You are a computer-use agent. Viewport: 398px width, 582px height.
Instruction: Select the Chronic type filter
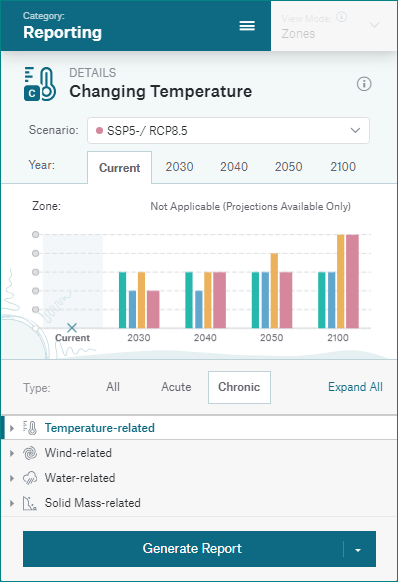tap(239, 387)
